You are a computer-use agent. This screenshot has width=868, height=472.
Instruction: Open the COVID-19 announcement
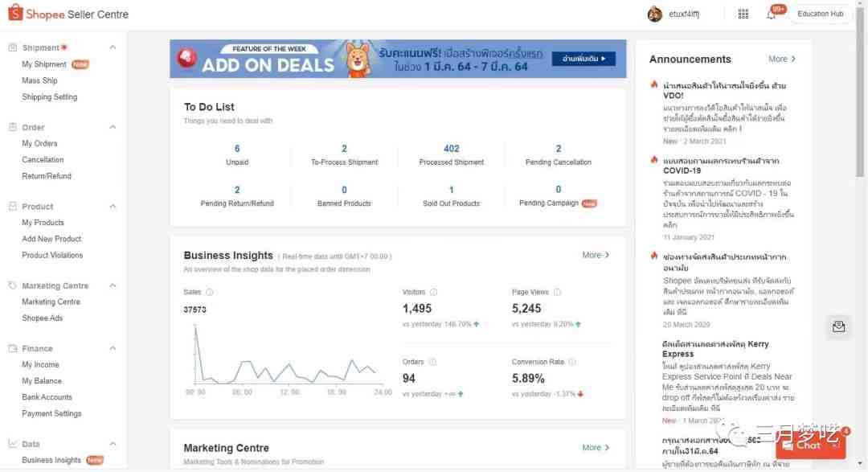[x=721, y=166]
